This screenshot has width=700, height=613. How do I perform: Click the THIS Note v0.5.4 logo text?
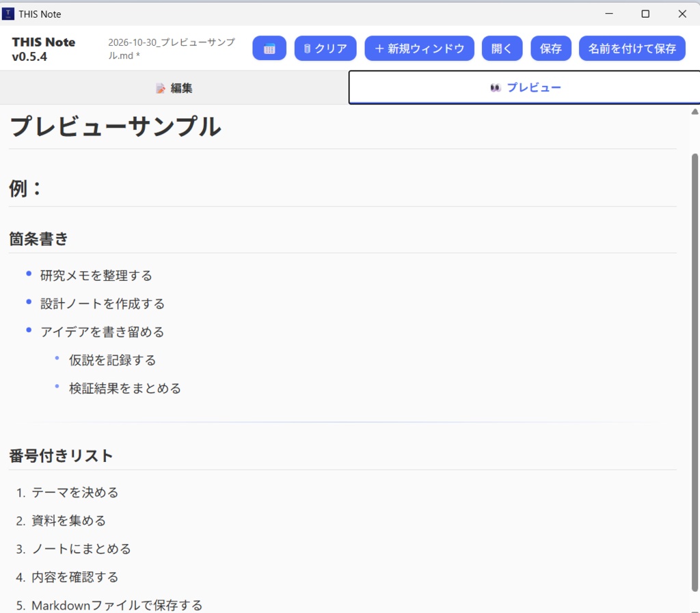point(43,49)
